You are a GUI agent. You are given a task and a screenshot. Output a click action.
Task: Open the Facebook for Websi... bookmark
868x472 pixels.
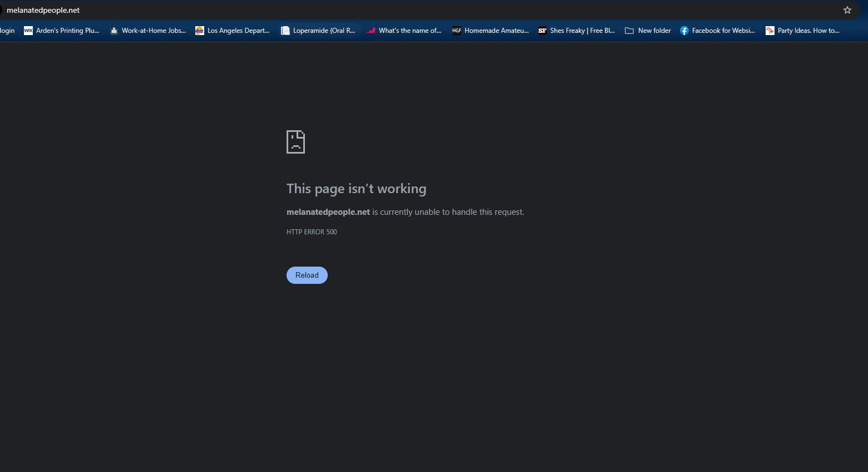[x=718, y=31]
